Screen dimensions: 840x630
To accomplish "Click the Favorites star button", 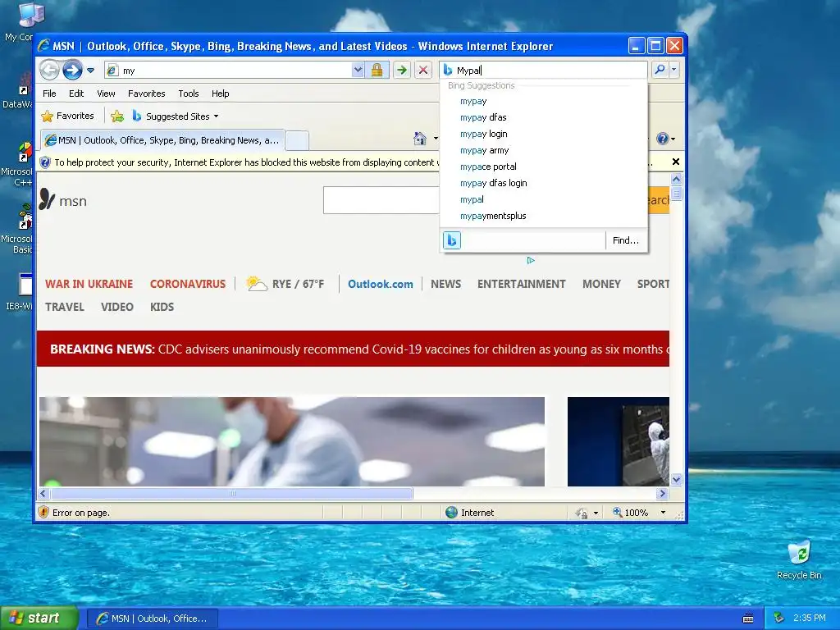I will coord(67,116).
